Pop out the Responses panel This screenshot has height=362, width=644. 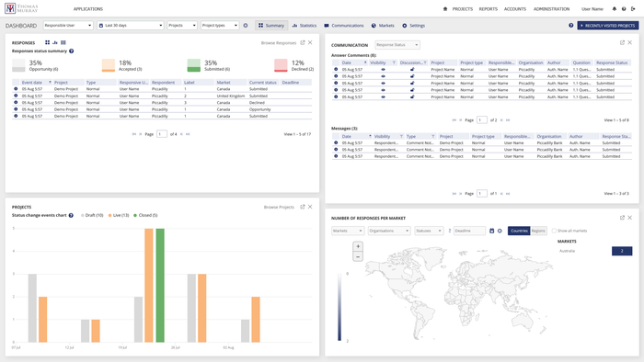(x=303, y=42)
